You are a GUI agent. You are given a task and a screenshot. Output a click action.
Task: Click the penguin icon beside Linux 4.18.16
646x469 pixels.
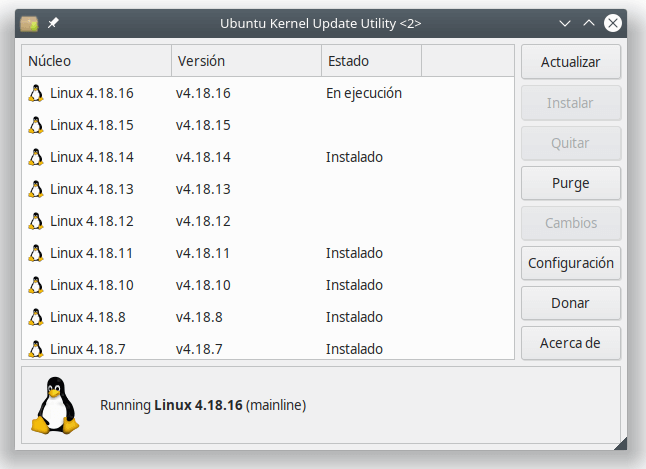click(x=36, y=93)
